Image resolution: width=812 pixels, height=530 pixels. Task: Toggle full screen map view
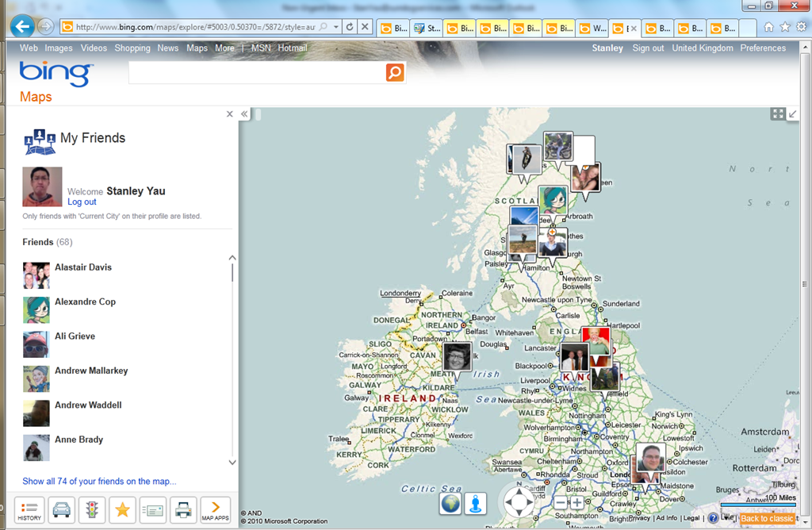click(x=778, y=114)
